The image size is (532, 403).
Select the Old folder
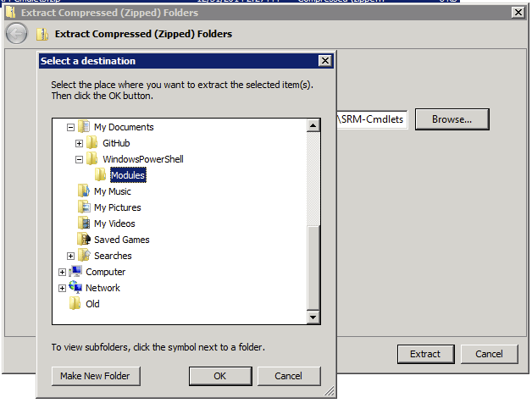92,304
